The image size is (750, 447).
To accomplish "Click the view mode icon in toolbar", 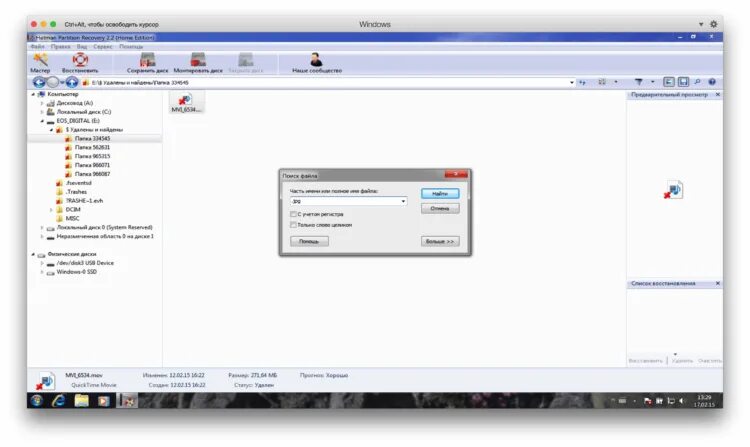I will pyautogui.click(x=602, y=82).
